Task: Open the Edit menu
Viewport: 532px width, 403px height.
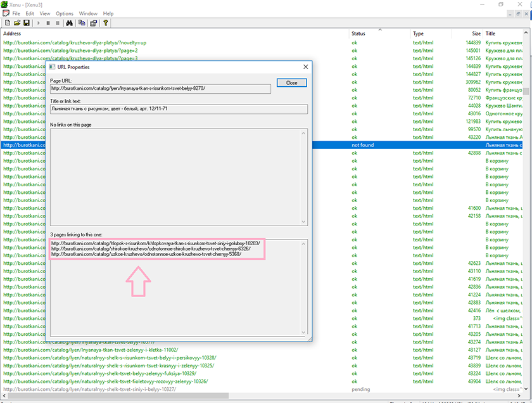Action: tap(30, 13)
